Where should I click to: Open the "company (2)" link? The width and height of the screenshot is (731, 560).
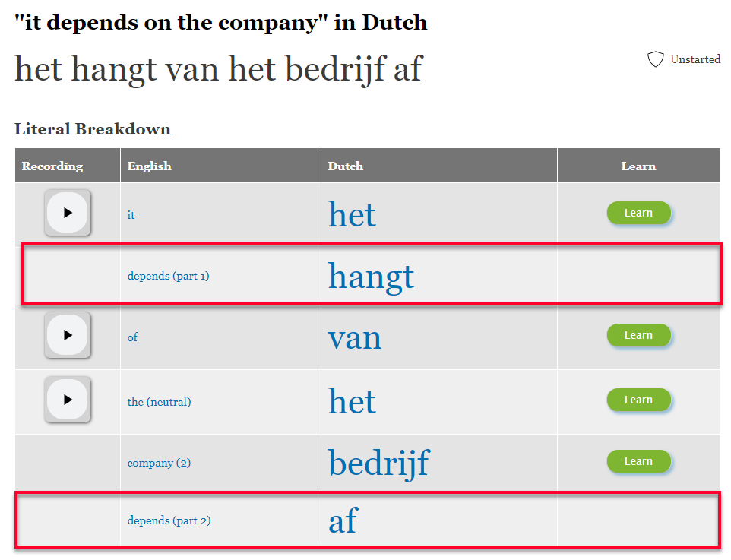pyautogui.click(x=159, y=463)
